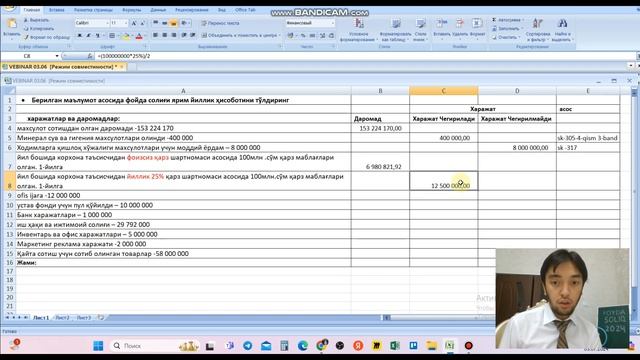The image size is (640, 360).
Task: Switch to Главная ribbon tab
Action: tap(31, 10)
